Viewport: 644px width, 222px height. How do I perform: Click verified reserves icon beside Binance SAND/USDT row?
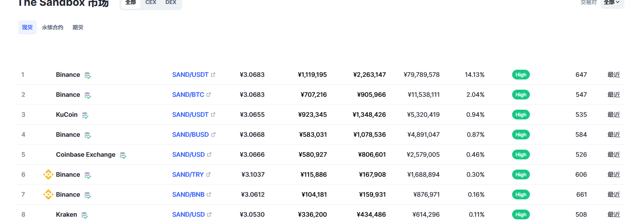[87, 75]
